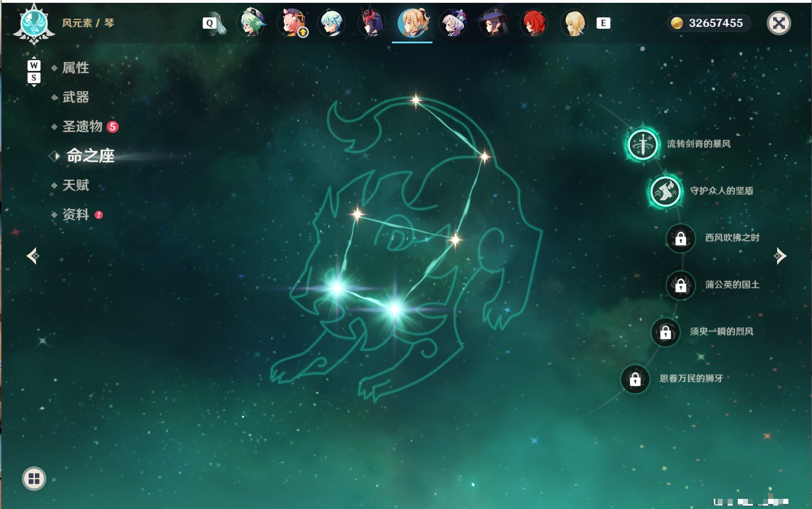The height and width of the screenshot is (509, 812).
Task: Select Sucrose's green-haired avatar
Action: pyautogui.click(x=251, y=23)
